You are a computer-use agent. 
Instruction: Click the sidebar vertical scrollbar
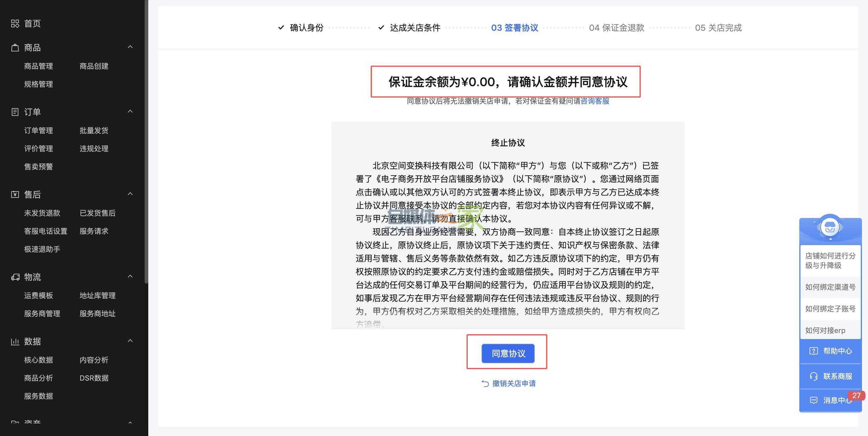tap(146, 142)
